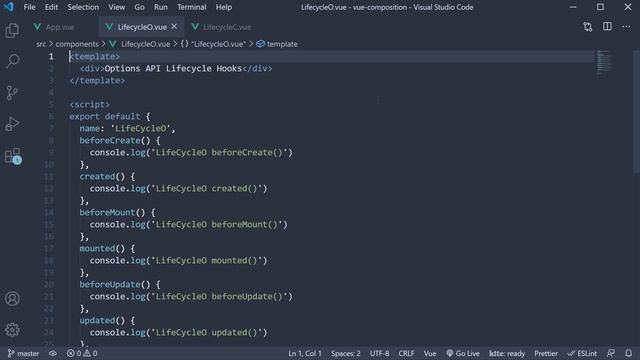Click the VS Code logo icon
This screenshot has height=360, width=640.
tap(9, 7)
